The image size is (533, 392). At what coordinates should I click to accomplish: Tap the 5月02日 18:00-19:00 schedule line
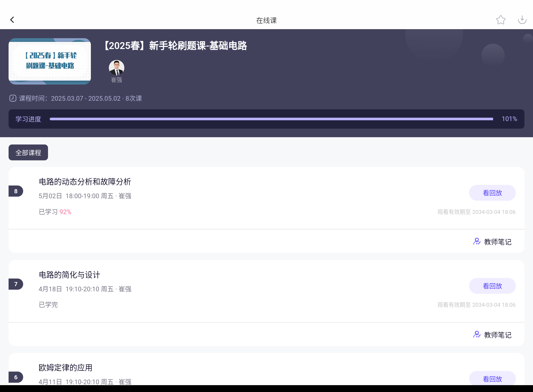pyautogui.click(x=85, y=196)
